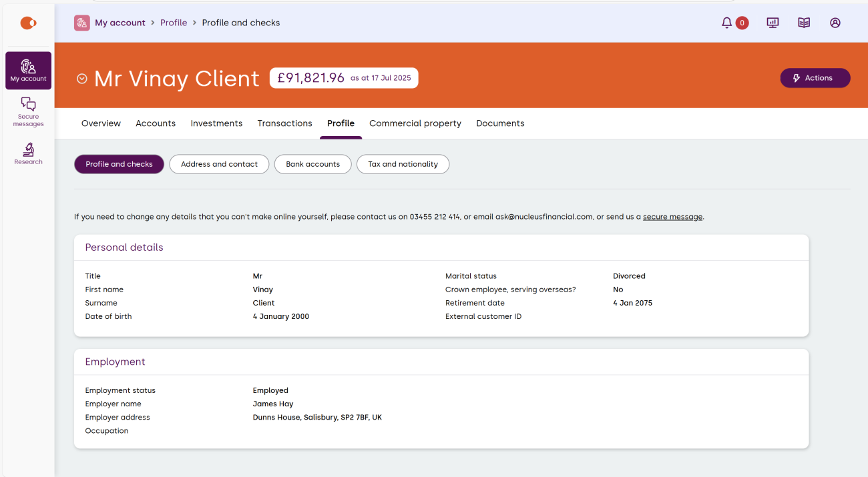Open Research from the sidebar
This screenshot has height=477, width=868.
(28, 153)
